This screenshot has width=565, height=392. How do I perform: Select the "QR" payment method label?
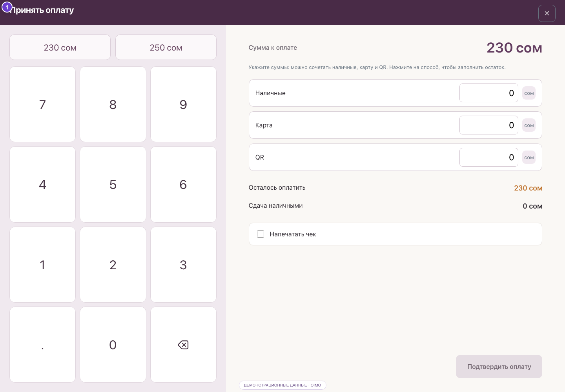(259, 157)
